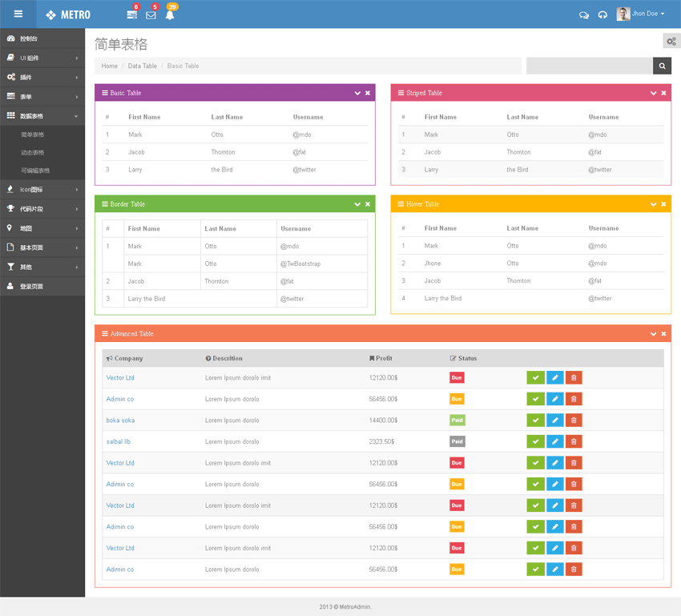This screenshot has width=681, height=616.
Task: Click the search magnifier button
Action: click(x=662, y=66)
